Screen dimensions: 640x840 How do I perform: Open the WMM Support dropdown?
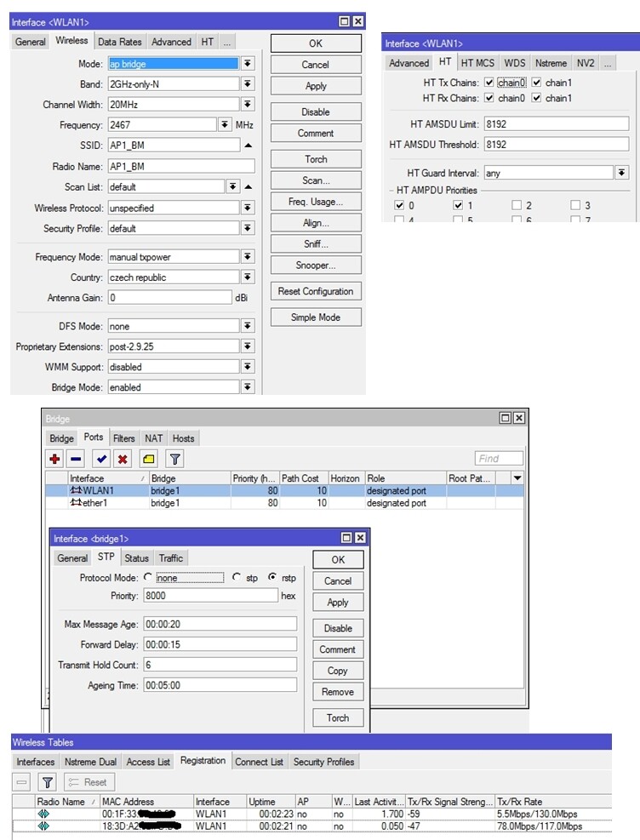pyautogui.click(x=248, y=367)
